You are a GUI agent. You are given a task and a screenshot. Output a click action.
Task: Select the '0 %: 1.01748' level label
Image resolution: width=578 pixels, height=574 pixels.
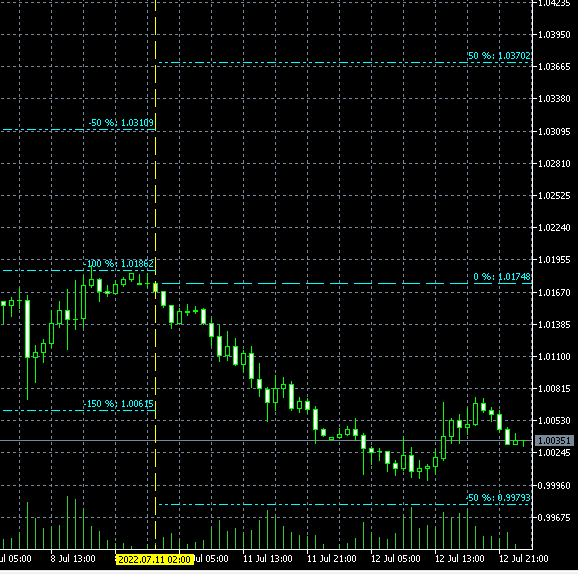pos(502,276)
